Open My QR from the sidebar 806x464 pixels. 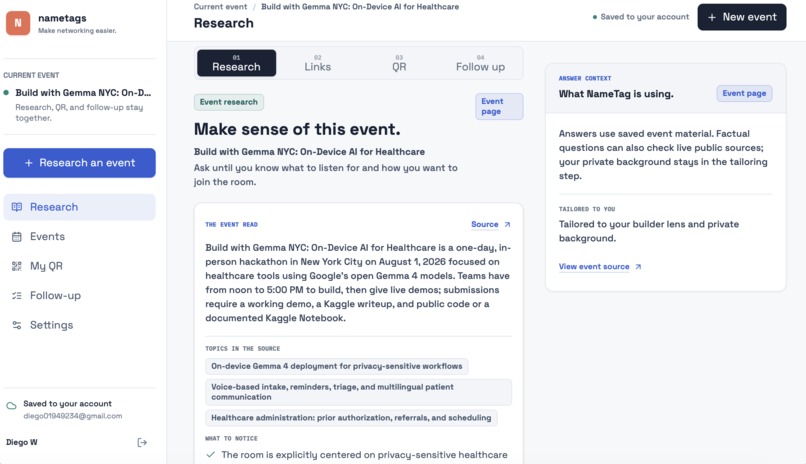[79, 266]
